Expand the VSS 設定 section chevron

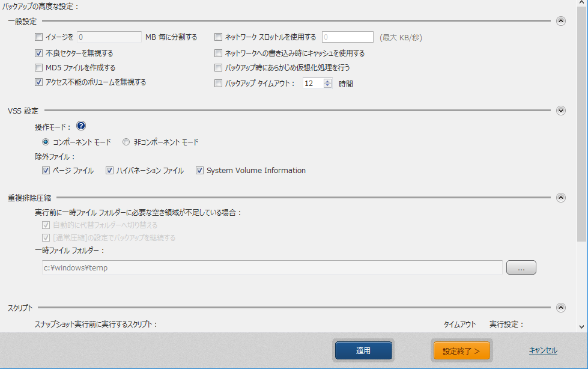[x=561, y=111]
